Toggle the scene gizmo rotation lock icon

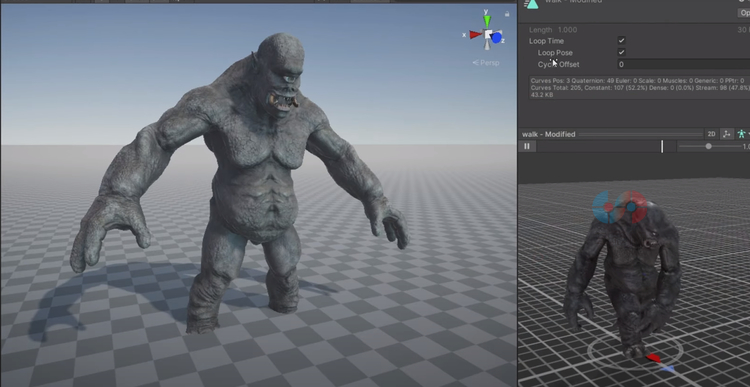(x=507, y=14)
